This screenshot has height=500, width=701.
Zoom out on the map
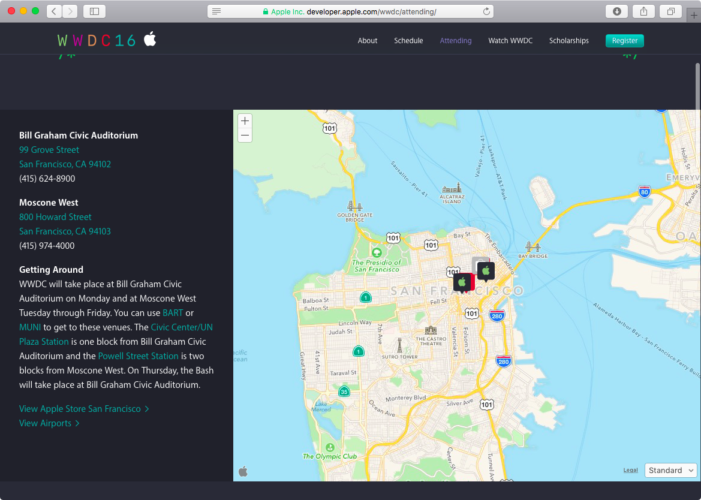pos(245,136)
